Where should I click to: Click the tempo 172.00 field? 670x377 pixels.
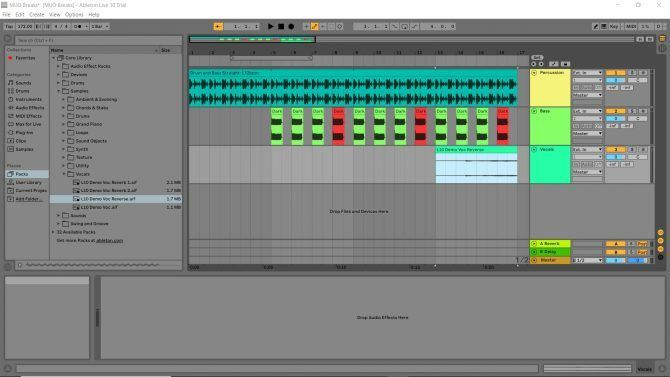click(x=24, y=27)
